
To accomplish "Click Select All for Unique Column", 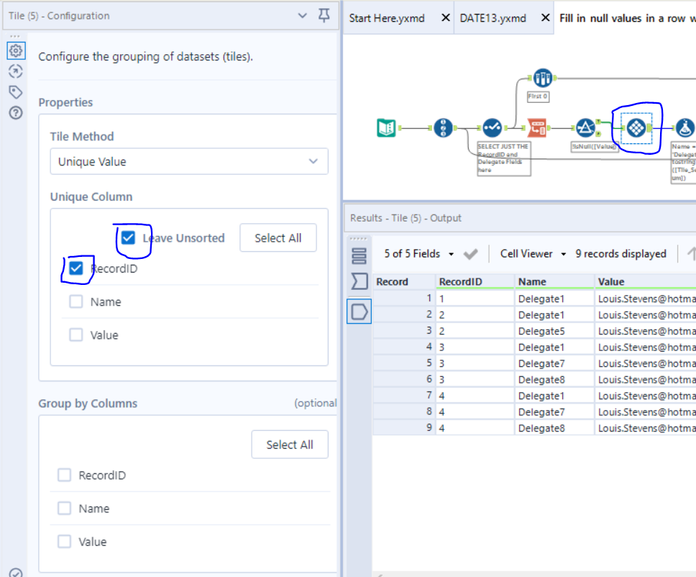I will [278, 238].
